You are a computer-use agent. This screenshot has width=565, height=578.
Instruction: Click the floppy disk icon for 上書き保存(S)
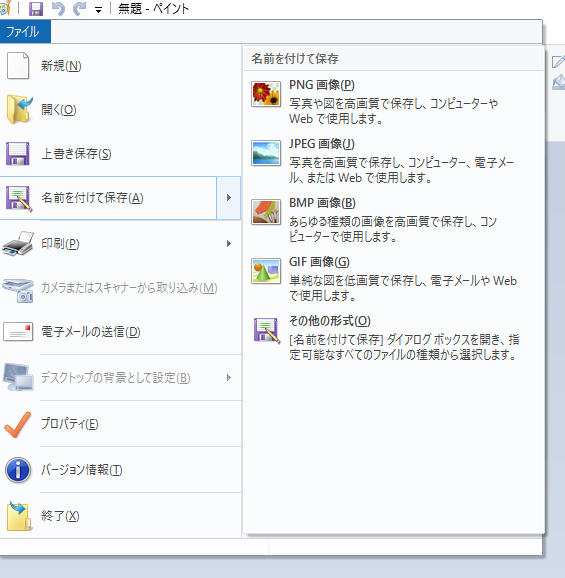tap(18, 153)
